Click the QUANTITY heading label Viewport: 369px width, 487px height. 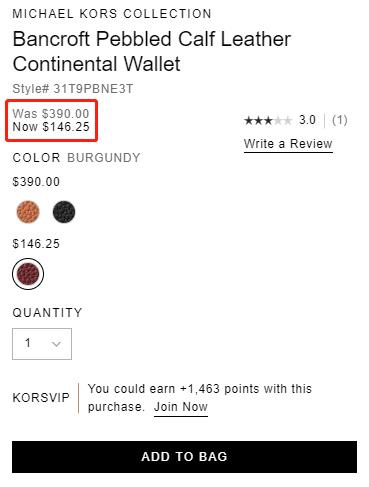click(47, 313)
